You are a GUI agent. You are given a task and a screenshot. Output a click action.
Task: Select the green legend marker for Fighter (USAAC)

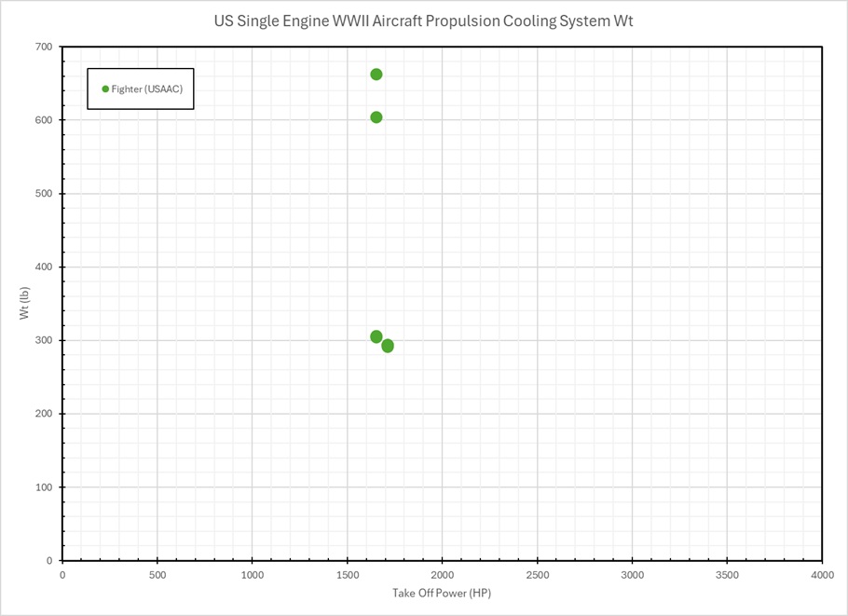[105, 89]
